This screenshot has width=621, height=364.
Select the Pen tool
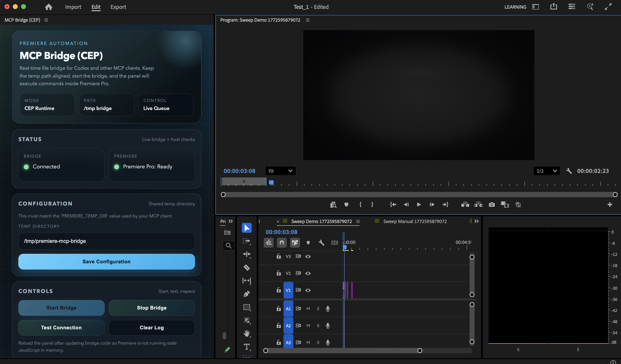[246, 294]
